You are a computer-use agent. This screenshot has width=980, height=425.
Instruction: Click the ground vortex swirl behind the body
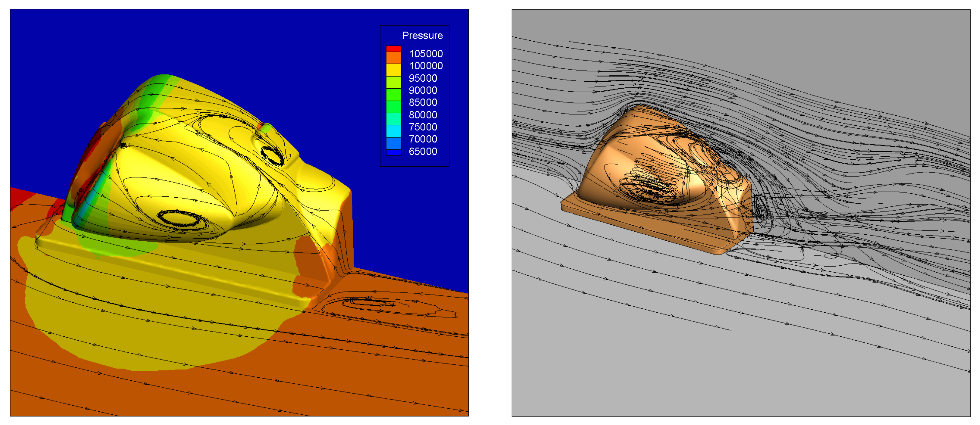click(367, 303)
